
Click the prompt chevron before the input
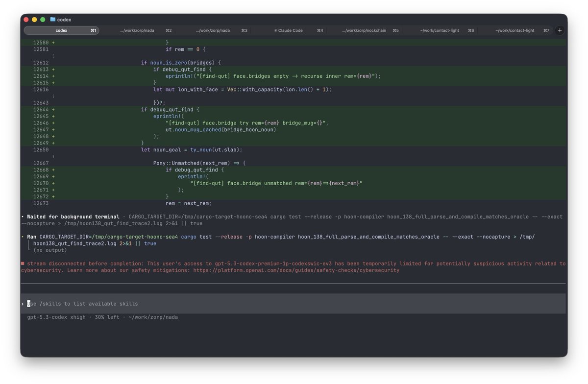23,304
